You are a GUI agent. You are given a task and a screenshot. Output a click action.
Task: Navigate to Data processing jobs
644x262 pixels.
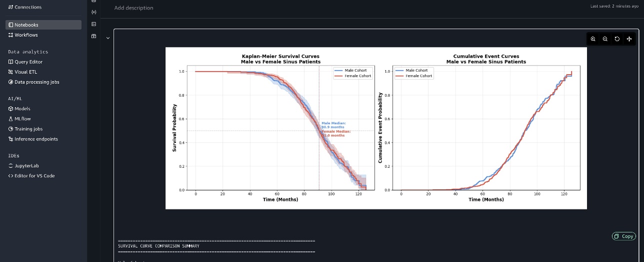(36, 82)
